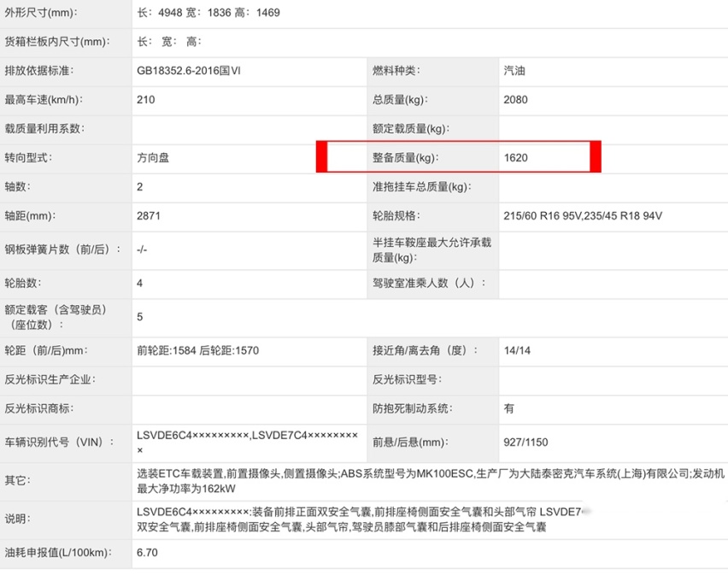This screenshot has width=728, height=587.
Task: Select the total mass value 2080
Action: [x=516, y=100]
